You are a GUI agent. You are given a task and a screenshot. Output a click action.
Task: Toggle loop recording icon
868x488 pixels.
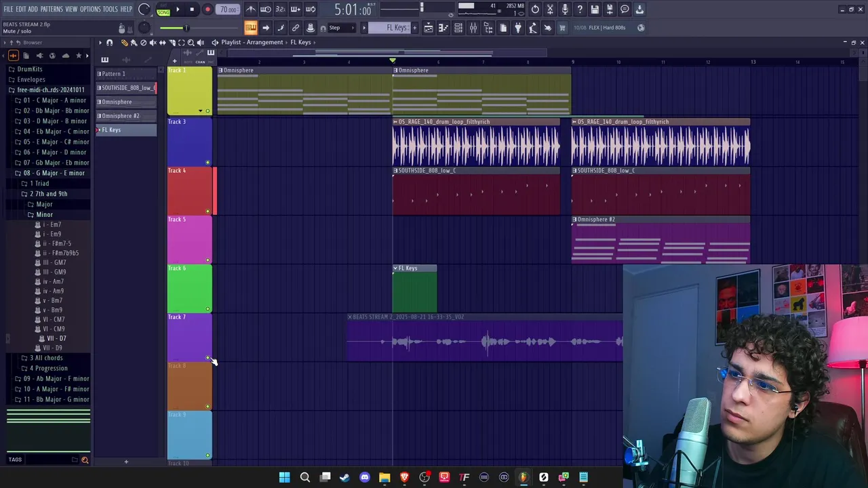pyautogui.click(x=310, y=9)
